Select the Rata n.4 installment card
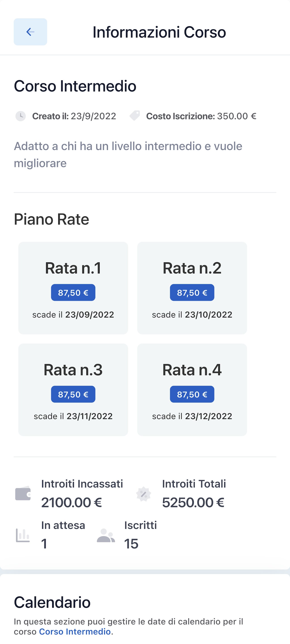This screenshot has height=644, width=290. click(x=192, y=390)
